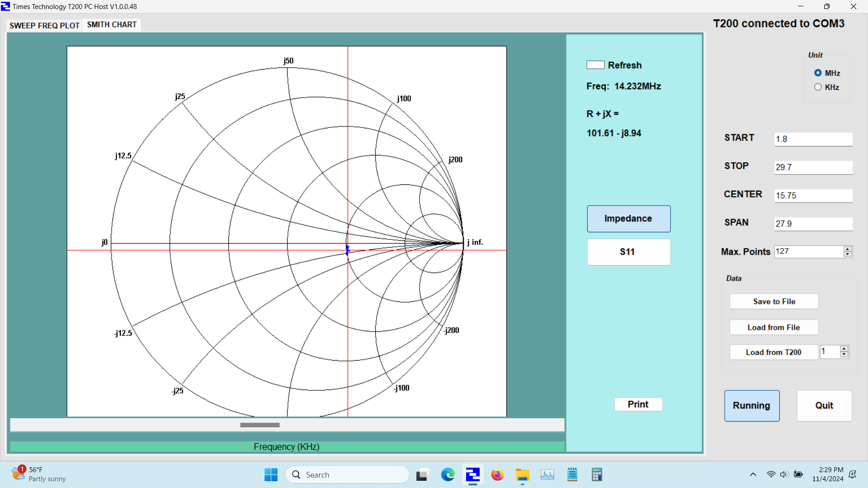Click the j50 label on Smith chart
Image resolution: width=868 pixels, height=488 pixels.
288,61
